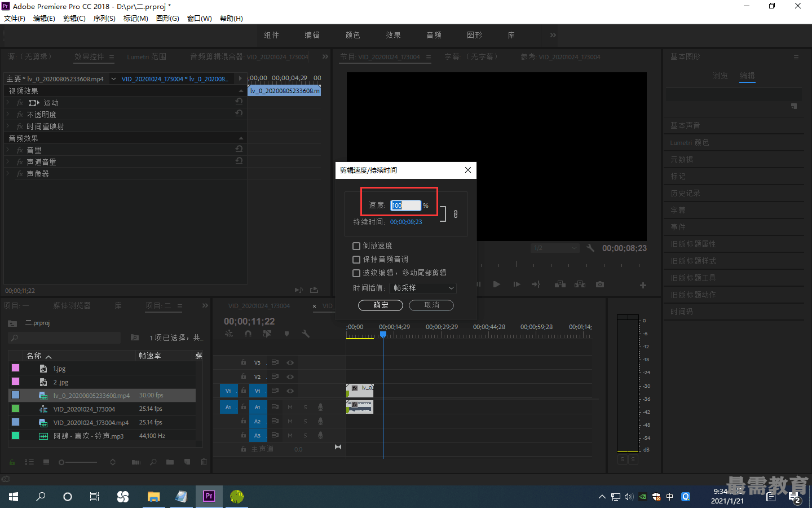
Task: Expand the 声像器 effect
Action: [x=8, y=174]
